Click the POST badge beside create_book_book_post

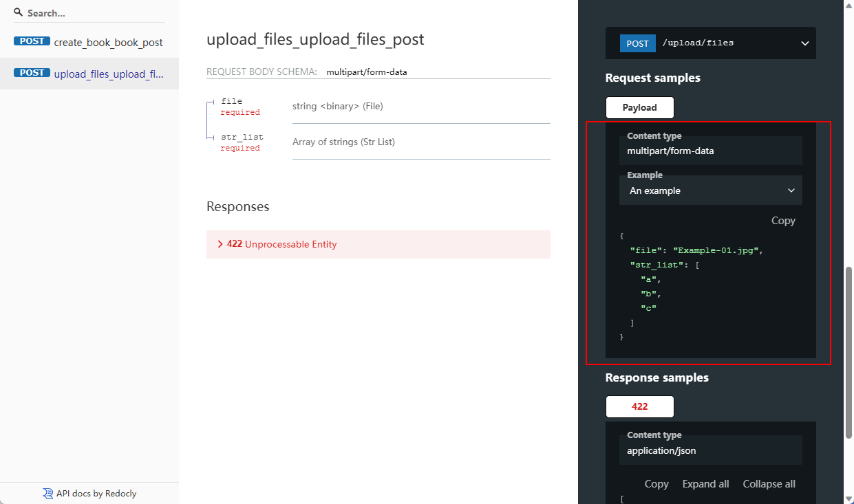pyautogui.click(x=32, y=41)
